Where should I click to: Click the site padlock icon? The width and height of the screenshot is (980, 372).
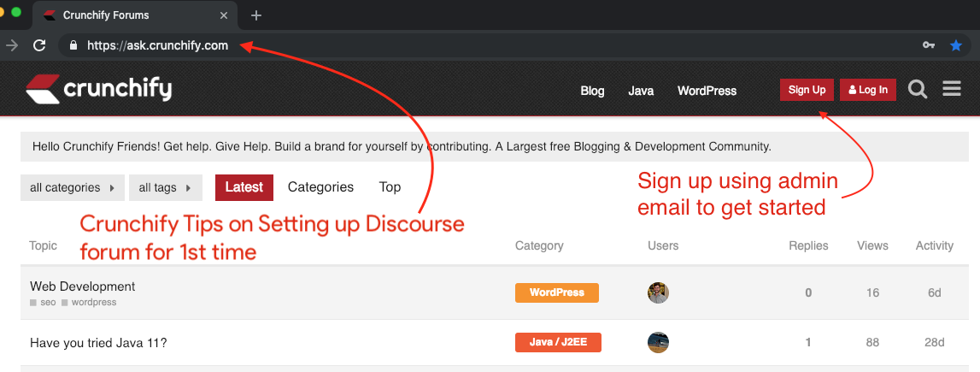[x=73, y=45]
